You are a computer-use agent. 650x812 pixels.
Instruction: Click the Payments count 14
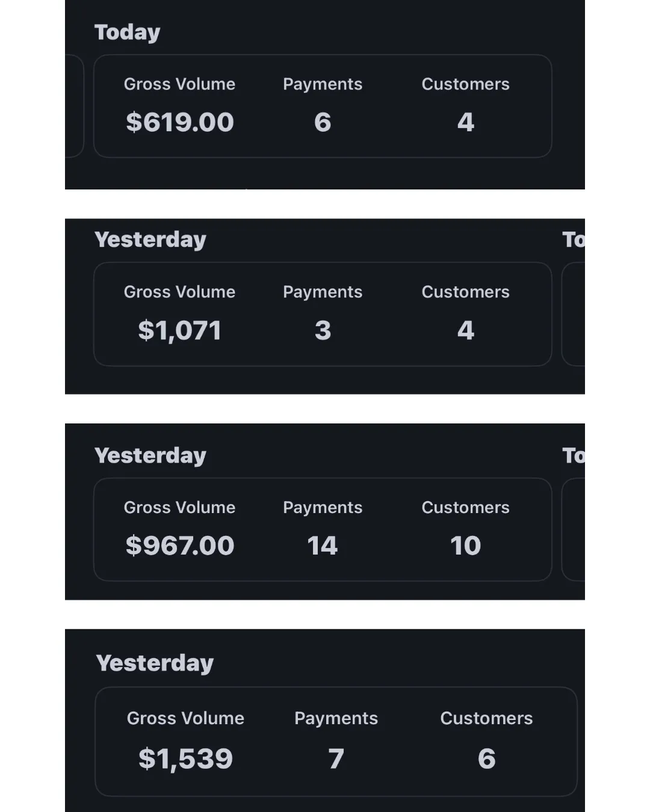click(323, 546)
